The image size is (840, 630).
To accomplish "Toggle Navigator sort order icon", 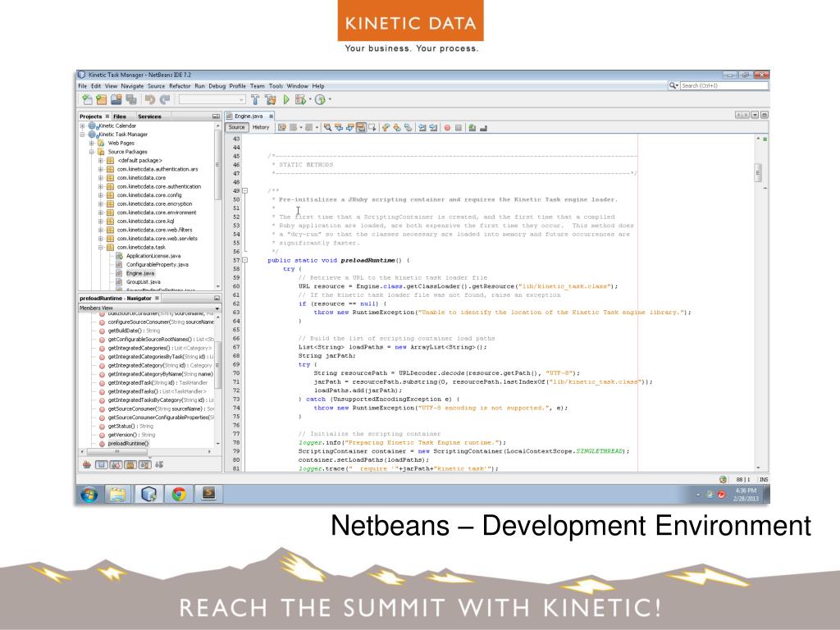I will [x=159, y=464].
